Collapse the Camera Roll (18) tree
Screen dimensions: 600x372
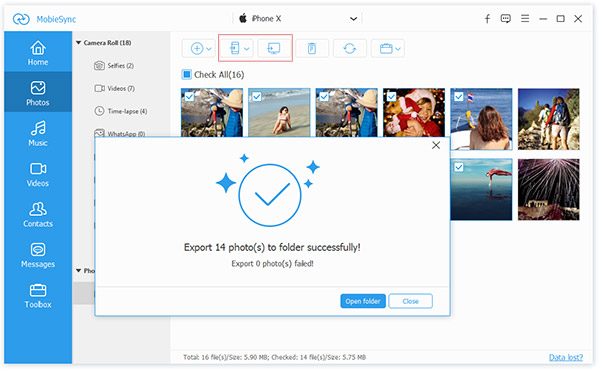[x=78, y=42]
